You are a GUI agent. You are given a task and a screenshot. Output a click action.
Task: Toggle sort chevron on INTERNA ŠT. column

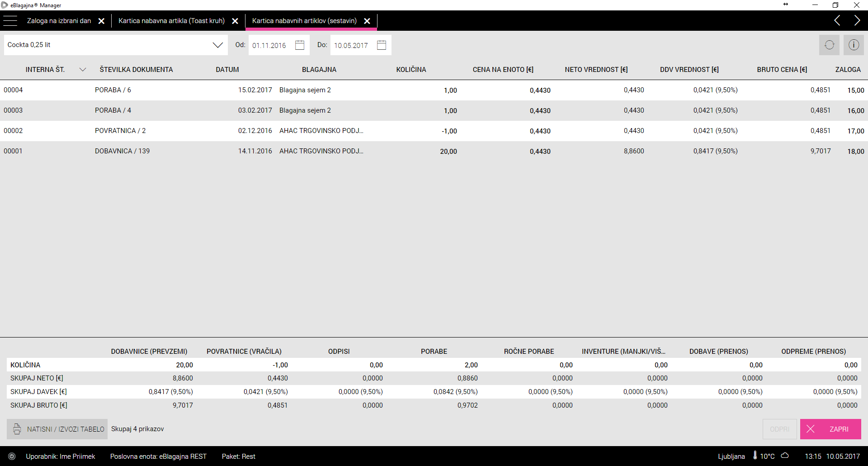coord(83,70)
